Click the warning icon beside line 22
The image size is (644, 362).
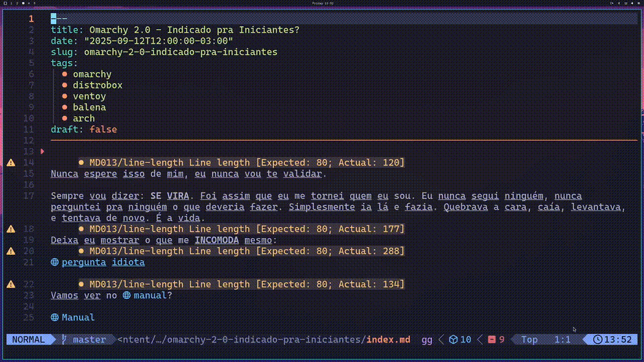click(x=11, y=284)
